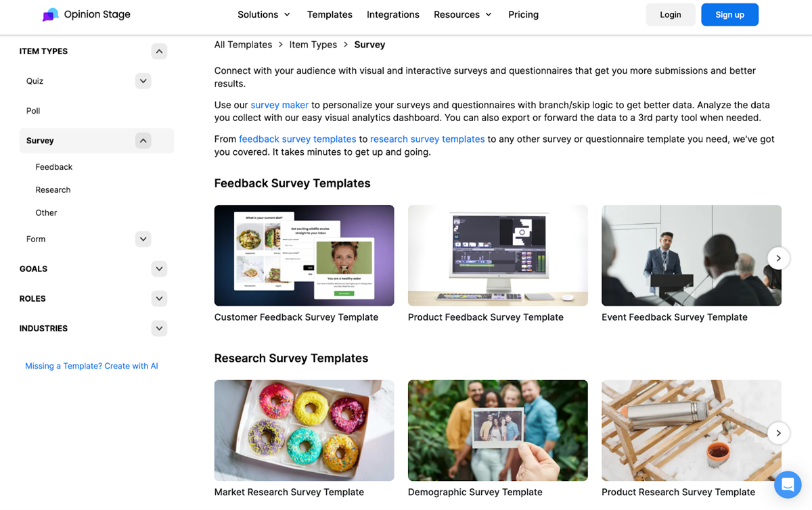Open the Pricing page
Image resolution: width=812 pixels, height=510 pixels.
coord(524,14)
